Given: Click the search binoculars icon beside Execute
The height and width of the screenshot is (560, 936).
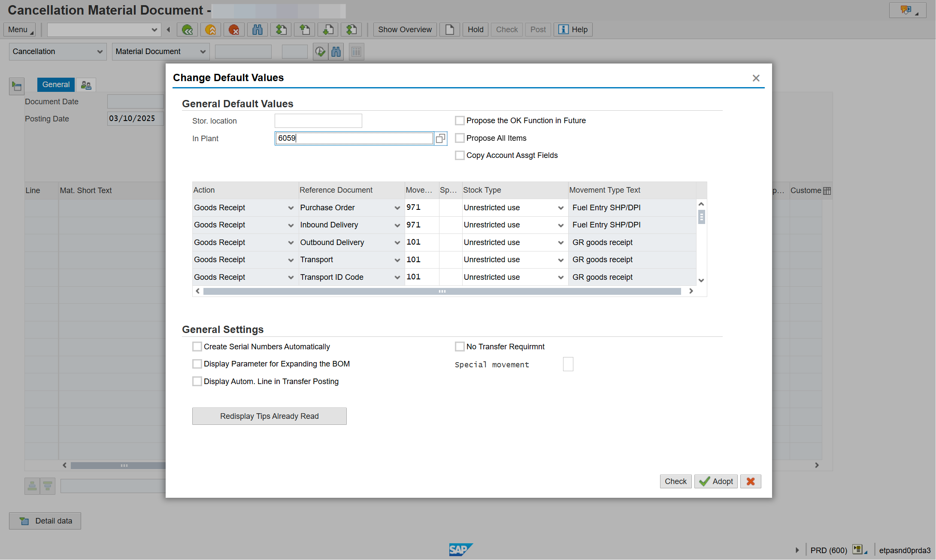Looking at the screenshot, I should 336,52.
